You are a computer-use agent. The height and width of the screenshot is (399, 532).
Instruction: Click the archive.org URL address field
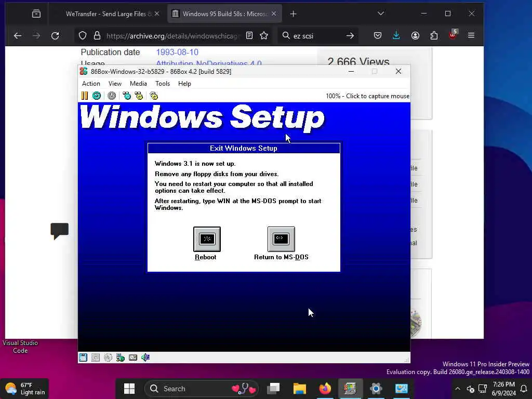[x=172, y=36]
